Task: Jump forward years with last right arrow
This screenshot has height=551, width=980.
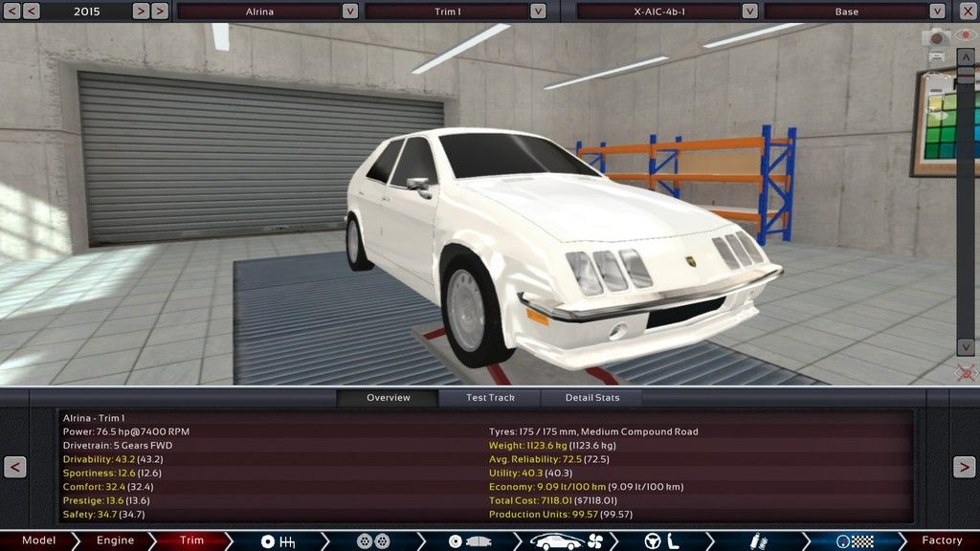Action: tap(160, 11)
